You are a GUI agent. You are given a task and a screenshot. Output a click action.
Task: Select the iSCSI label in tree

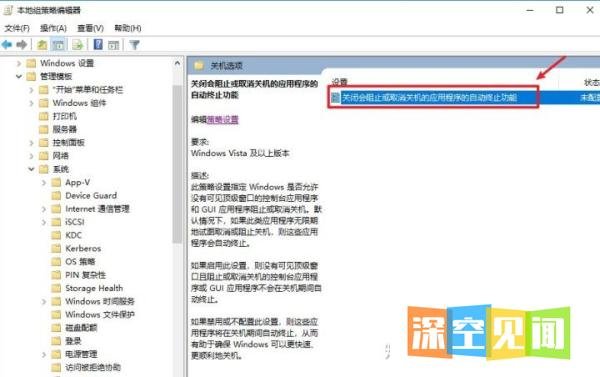(75, 222)
